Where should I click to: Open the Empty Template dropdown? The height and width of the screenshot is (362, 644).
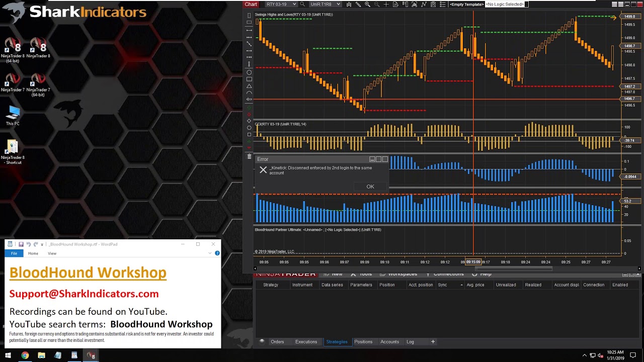pyautogui.click(x=467, y=4)
